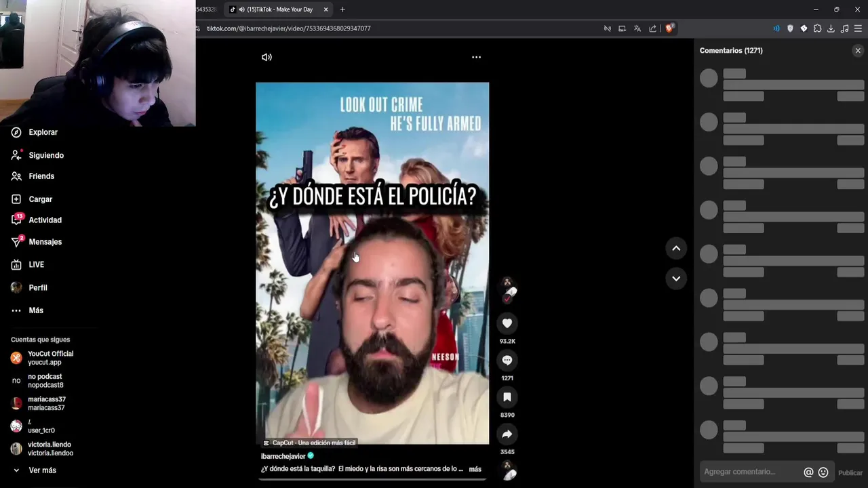This screenshot has width=868, height=488.
Task: Mention a user with @ icon
Action: (808, 472)
